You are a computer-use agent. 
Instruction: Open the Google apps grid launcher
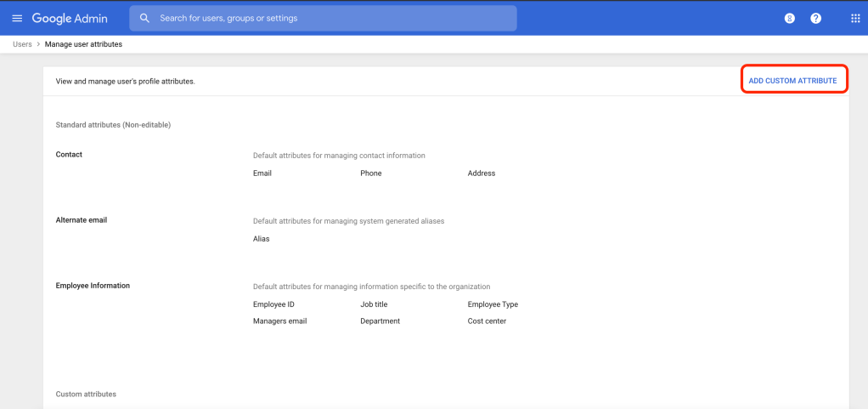(x=854, y=18)
